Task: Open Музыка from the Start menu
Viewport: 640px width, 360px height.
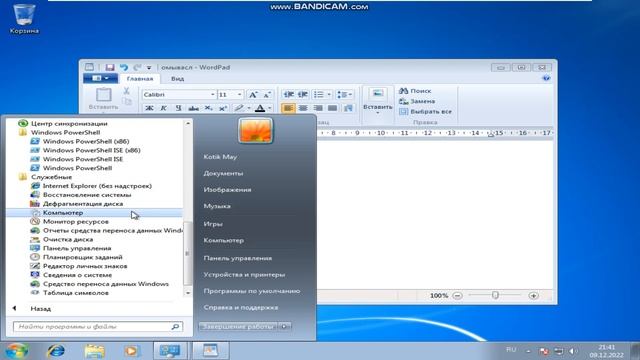Action: pyautogui.click(x=217, y=206)
